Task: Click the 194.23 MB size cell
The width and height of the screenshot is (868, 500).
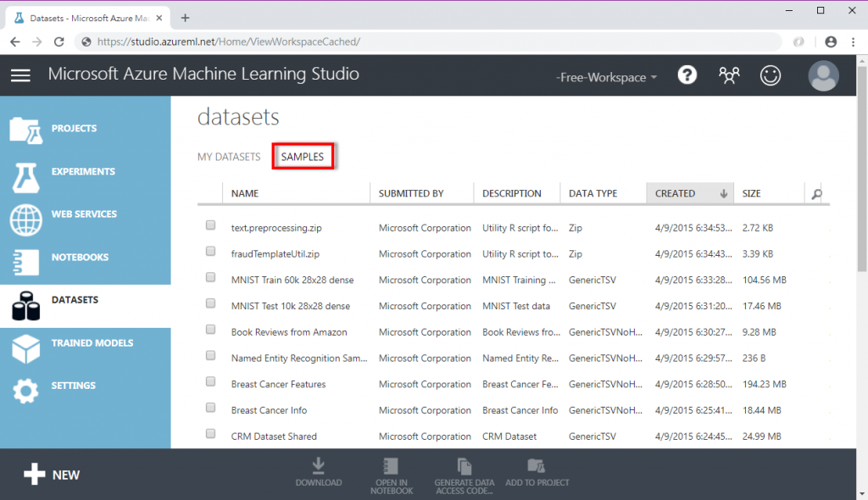Action: (764, 384)
